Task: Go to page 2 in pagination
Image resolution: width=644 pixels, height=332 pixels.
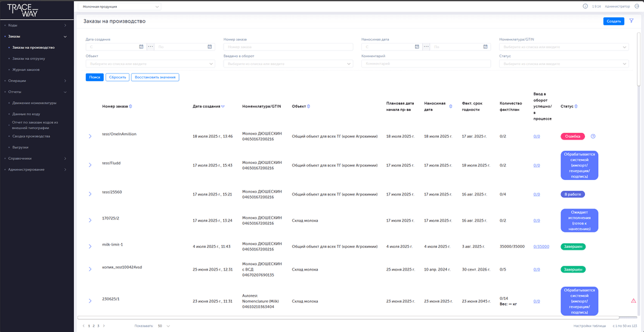Action: tap(94, 326)
